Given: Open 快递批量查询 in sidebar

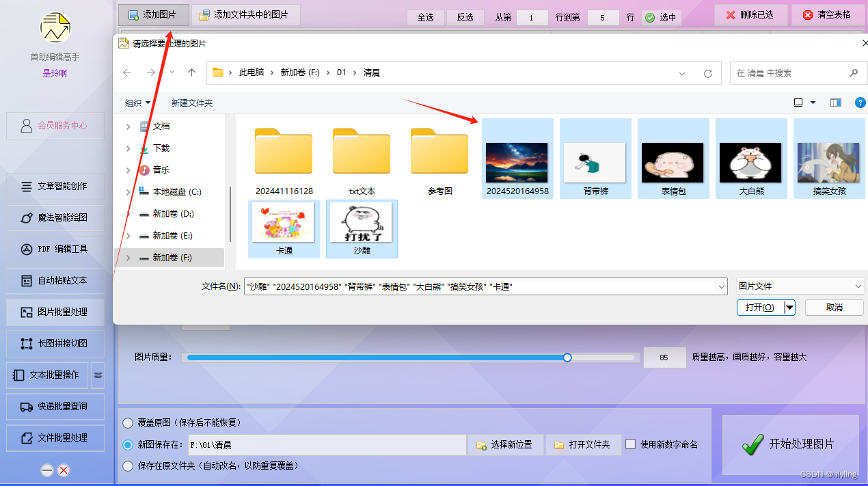Looking at the screenshot, I should click(x=55, y=406).
